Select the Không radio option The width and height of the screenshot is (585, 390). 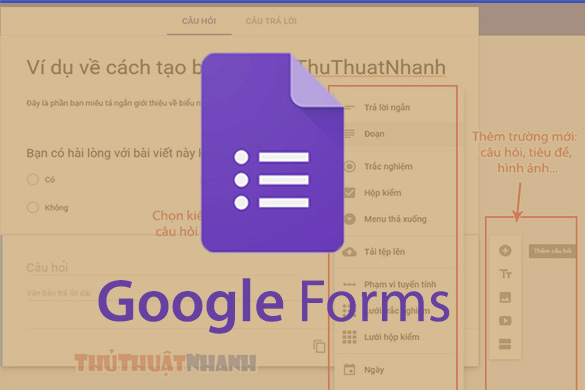coord(33,207)
